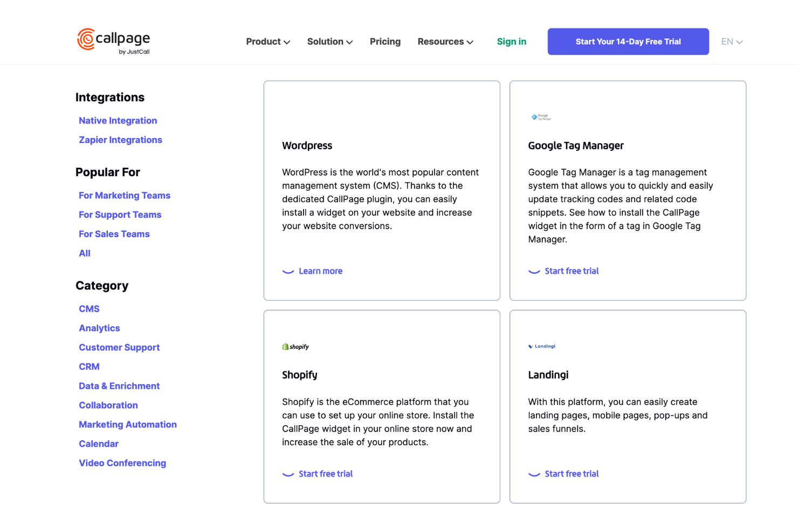Click the Landingi logo icon
798x532 pixels.
tap(541, 346)
